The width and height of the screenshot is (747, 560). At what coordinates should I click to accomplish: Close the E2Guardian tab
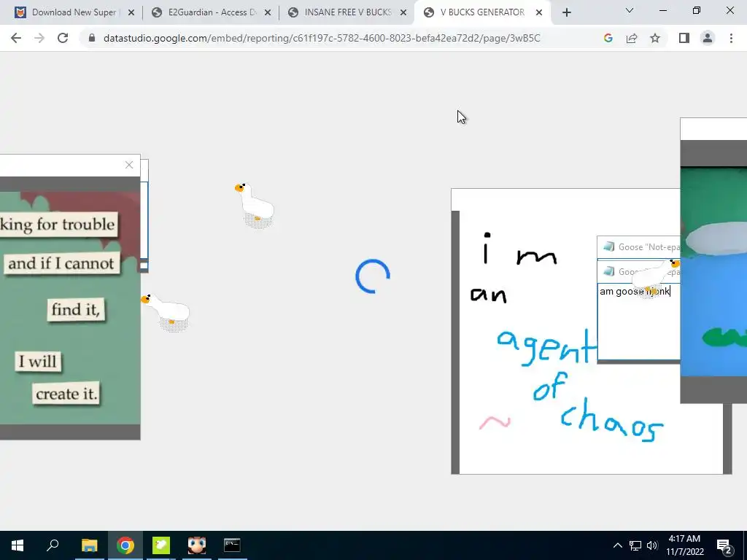click(x=267, y=12)
